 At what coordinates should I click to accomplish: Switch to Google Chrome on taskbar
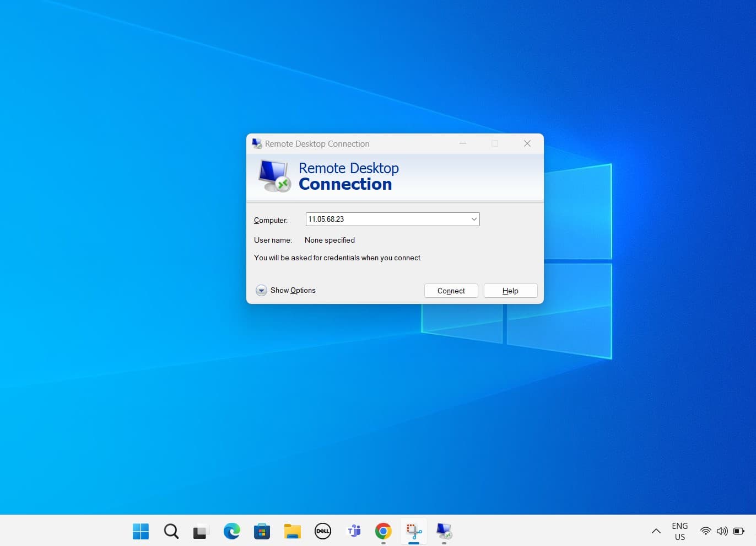click(384, 531)
